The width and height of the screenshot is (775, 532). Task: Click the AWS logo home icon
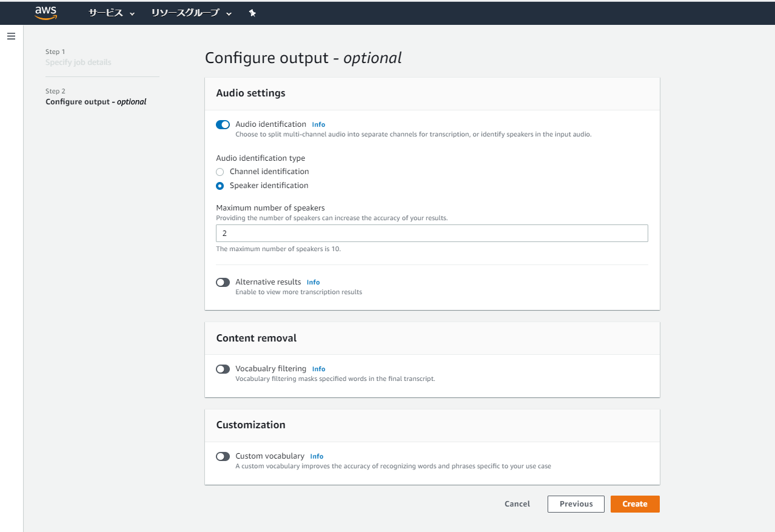[x=45, y=13]
